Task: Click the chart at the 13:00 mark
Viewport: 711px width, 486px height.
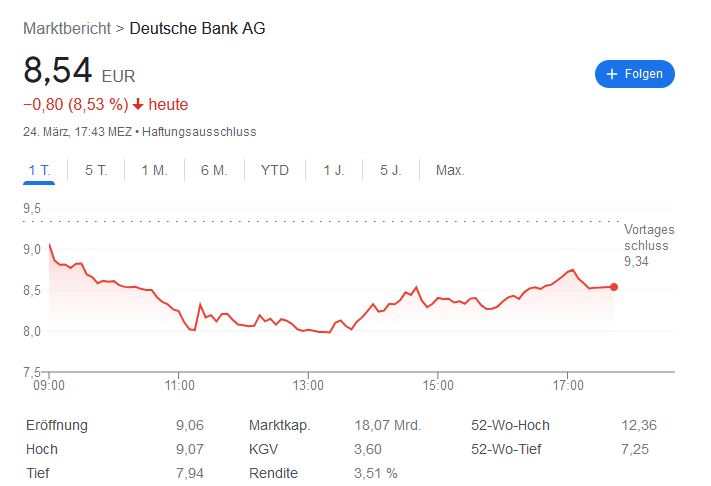Action: tap(308, 330)
